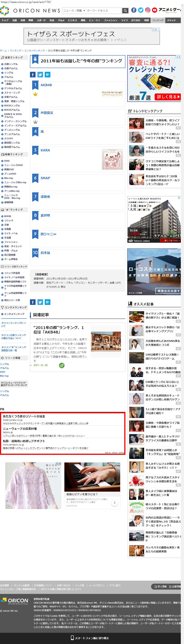The image size is (184, 644).
Task: Open the YouTube icon in the header
Action: [154, 10]
